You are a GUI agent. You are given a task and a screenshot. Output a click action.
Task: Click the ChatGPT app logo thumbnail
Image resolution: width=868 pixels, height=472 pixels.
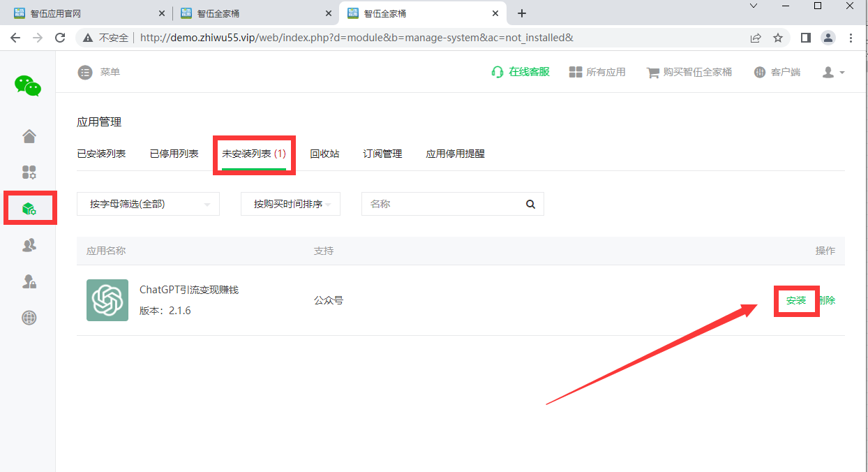[x=107, y=300]
